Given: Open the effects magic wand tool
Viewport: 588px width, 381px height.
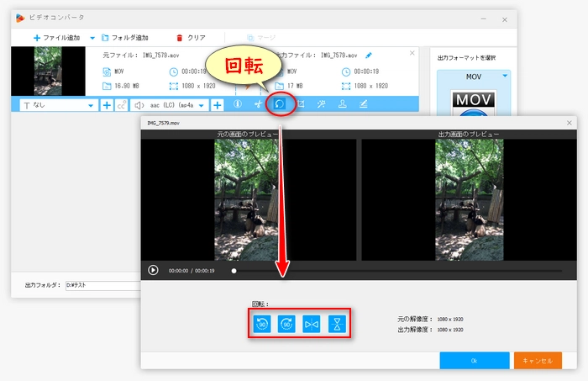Looking at the screenshot, I should point(322,105).
